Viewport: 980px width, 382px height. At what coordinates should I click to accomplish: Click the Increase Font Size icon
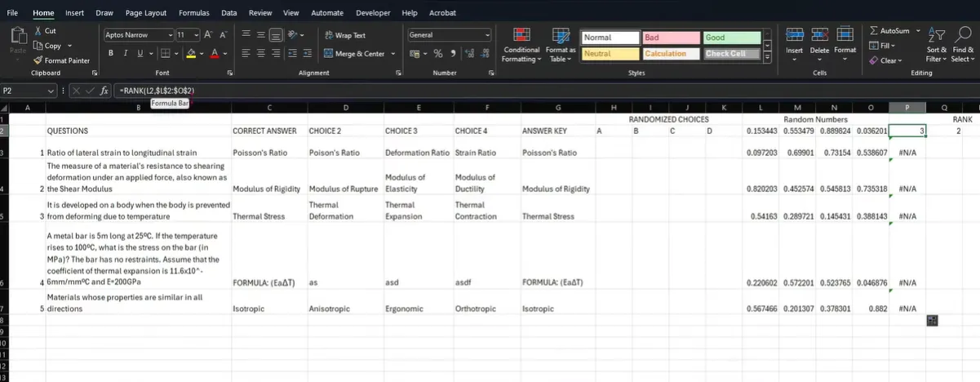(206, 35)
